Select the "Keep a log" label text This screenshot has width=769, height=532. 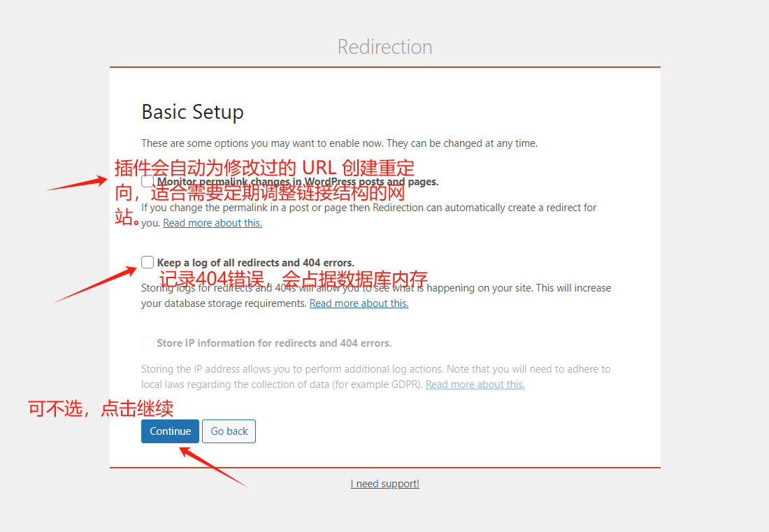coord(252,262)
